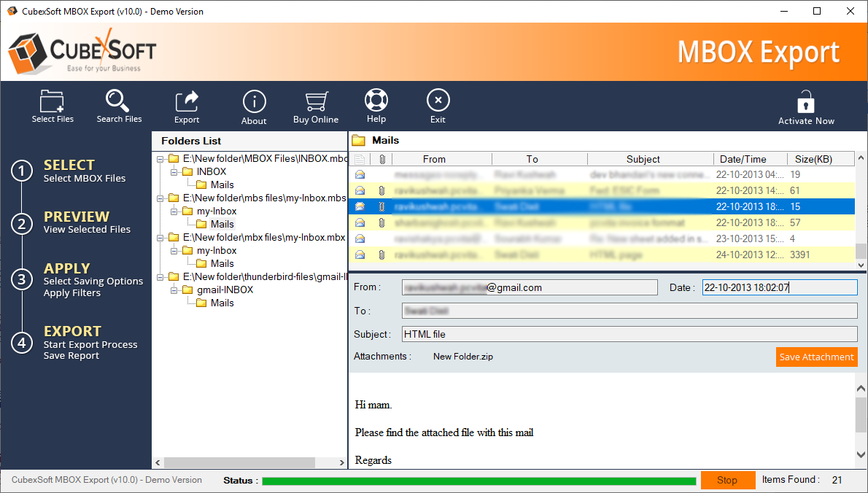Sort mails by the Subject column
This screenshot has height=493, width=868.
[x=643, y=159]
